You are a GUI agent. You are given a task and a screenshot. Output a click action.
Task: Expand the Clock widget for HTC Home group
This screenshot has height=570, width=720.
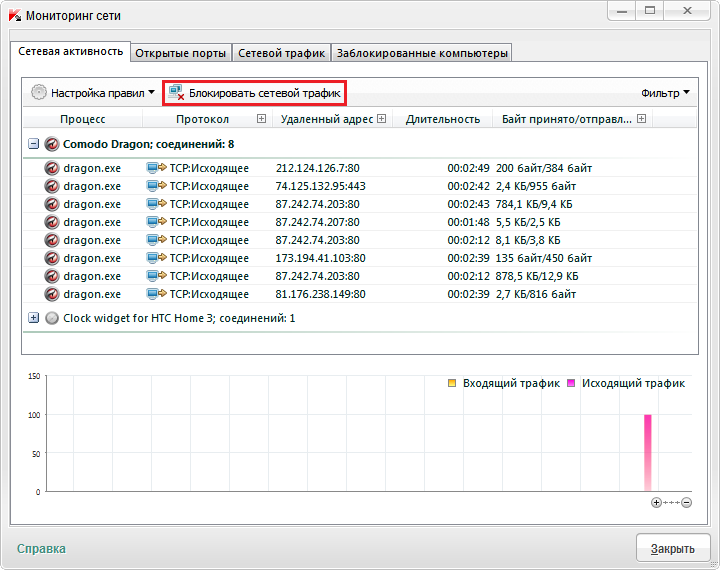pyautogui.click(x=34, y=317)
